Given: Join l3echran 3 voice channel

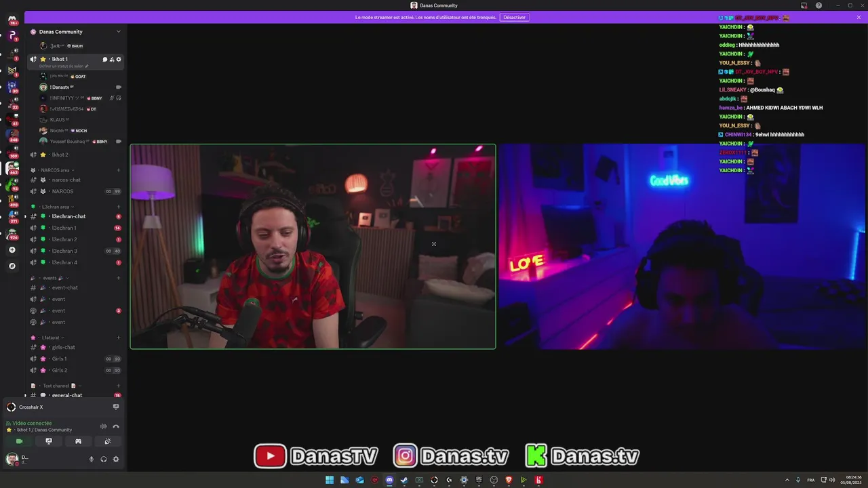Looking at the screenshot, I should [75, 251].
